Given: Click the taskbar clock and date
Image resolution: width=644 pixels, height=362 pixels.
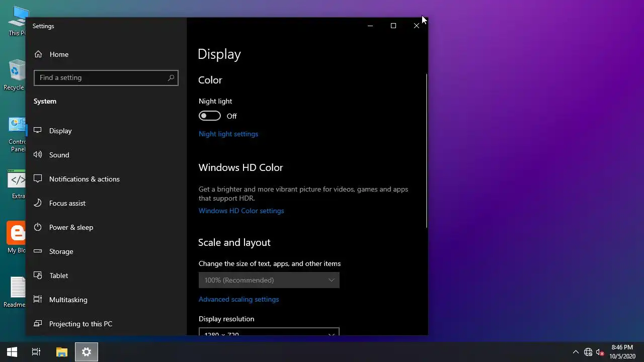Looking at the screenshot, I should coord(622,352).
